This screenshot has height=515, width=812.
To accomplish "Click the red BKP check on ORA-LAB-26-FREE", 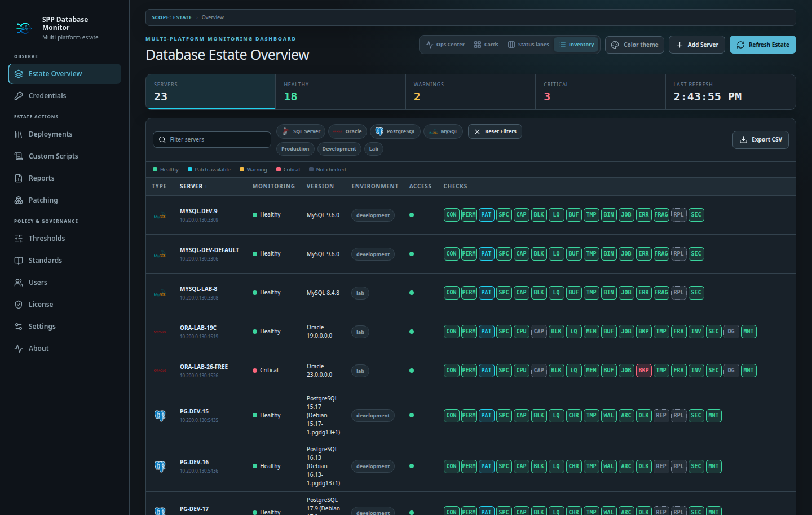I will click(643, 371).
